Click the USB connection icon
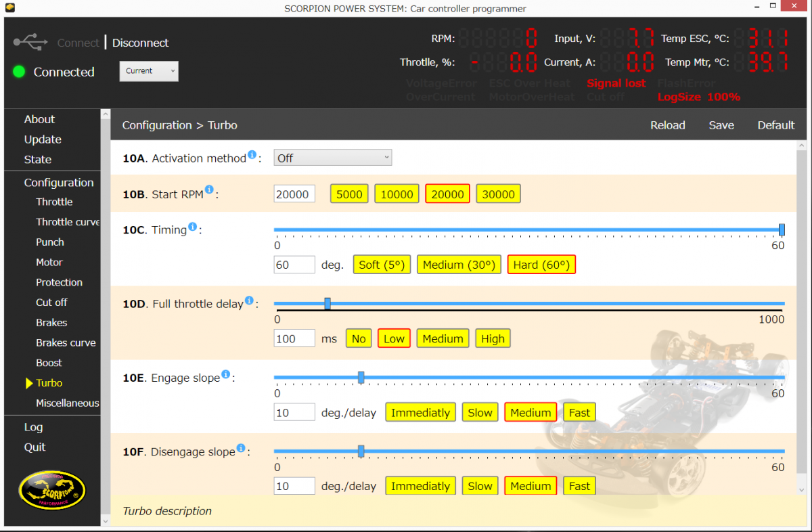 pyautogui.click(x=30, y=42)
